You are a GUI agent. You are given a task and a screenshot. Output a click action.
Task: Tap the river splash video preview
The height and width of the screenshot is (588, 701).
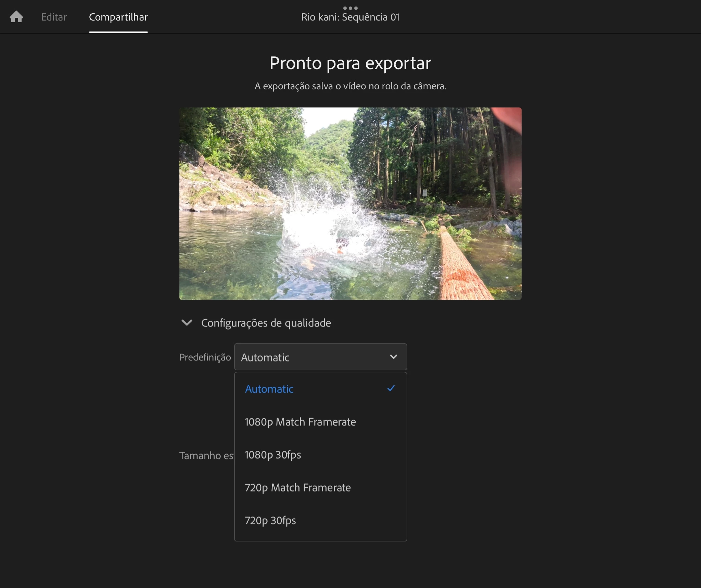[350, 204]
